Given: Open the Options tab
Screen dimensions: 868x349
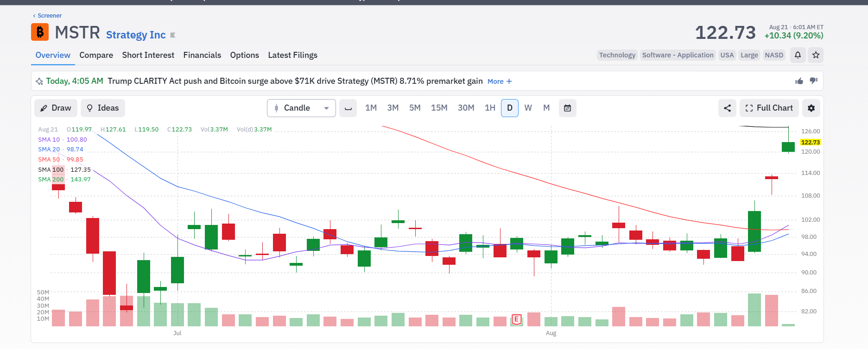Looking at the screenshot, I should (x=244, y=55).
